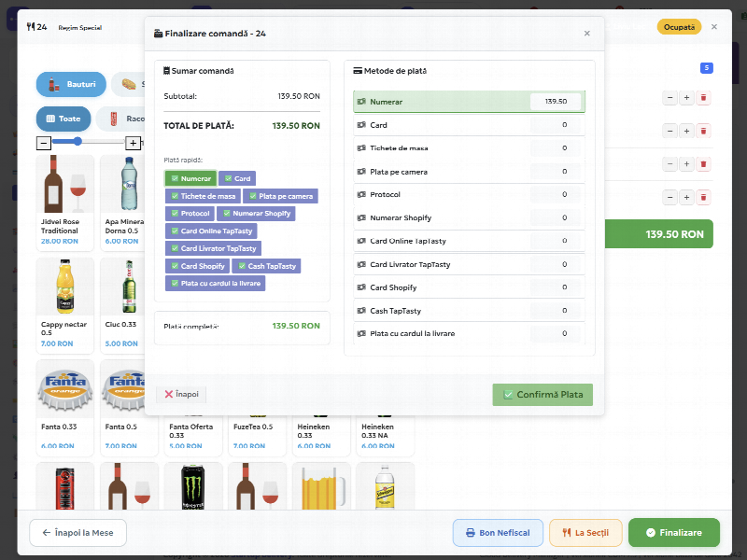This screenshot has width=747, height=560.
Task: Select Tichete de masa quick payment chip
Action: (x=203, y=196)
